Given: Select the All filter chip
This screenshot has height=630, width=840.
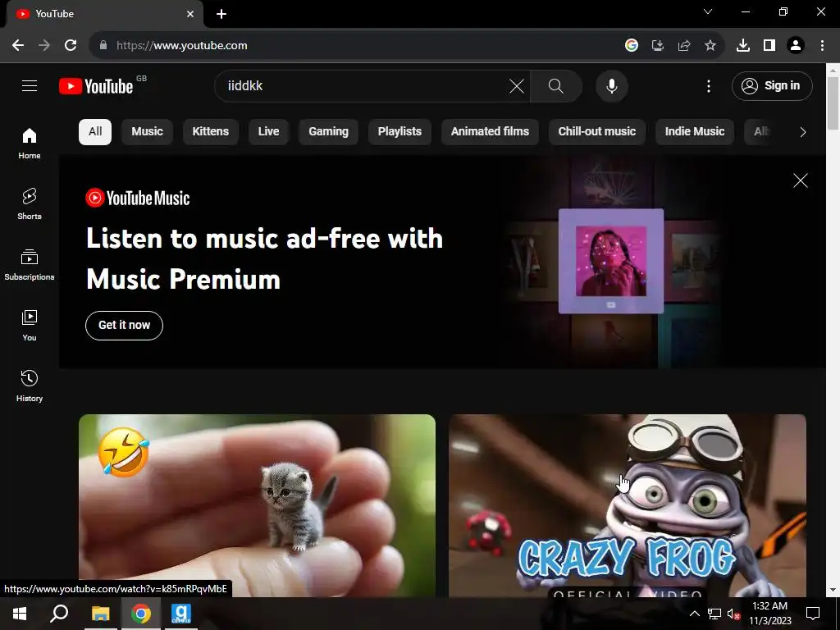Looking at the screenshot, I should [x=95, y=132].
